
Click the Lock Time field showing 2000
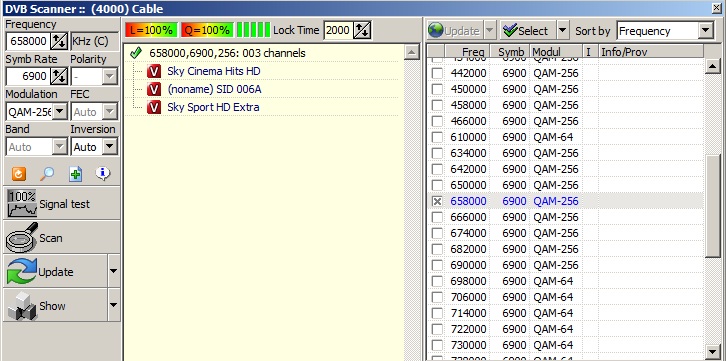click(x=338, y=31)
